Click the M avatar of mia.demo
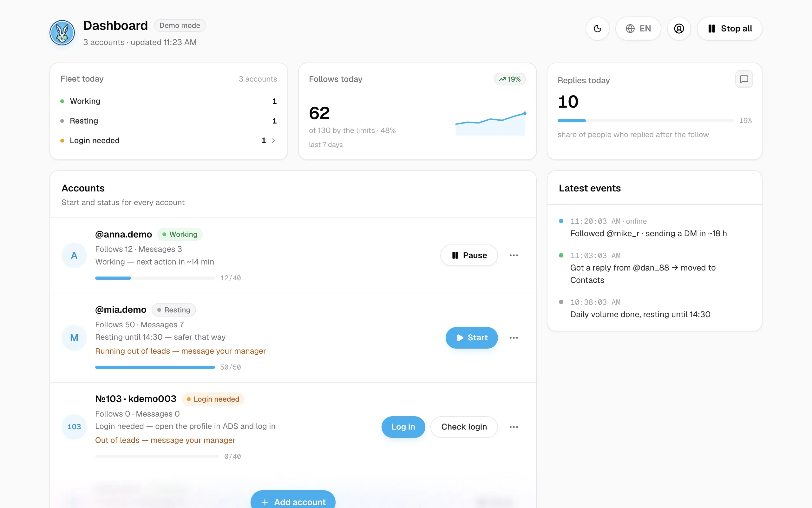The height and width of the screenshot is (508, 812). click(x=74, y=338)
